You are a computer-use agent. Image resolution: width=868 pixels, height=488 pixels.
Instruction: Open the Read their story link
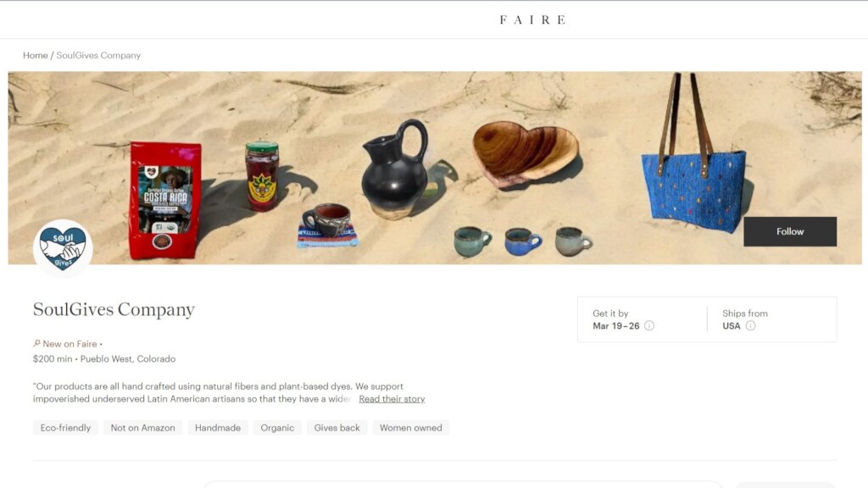coord(392,399)
